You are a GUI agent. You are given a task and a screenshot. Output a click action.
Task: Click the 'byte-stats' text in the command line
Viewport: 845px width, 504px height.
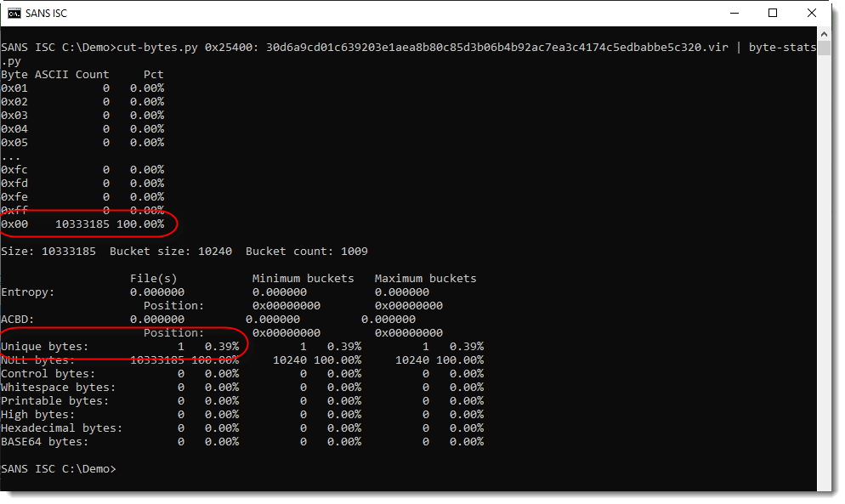coord(782,48)
